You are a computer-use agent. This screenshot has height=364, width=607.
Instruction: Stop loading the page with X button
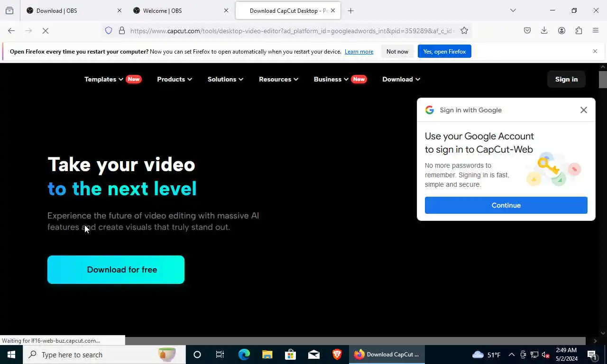[46, 31]
